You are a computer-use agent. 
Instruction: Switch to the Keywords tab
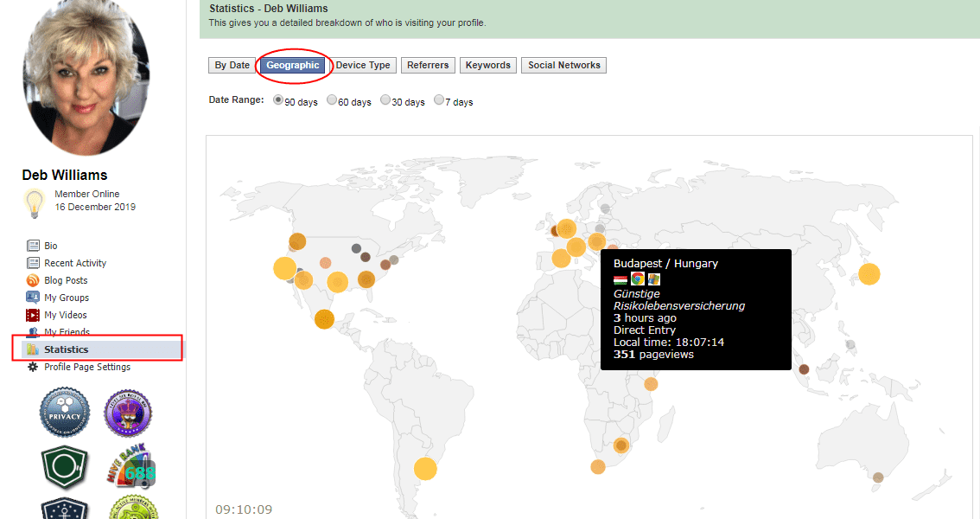488,65
